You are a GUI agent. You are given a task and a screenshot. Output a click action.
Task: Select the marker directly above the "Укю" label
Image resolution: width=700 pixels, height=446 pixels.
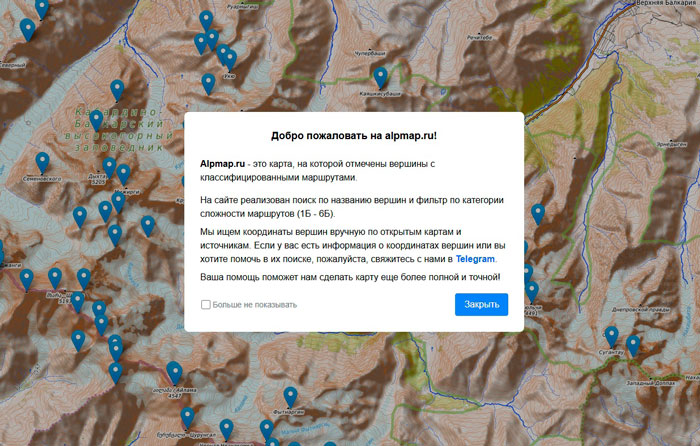point(230,60)
